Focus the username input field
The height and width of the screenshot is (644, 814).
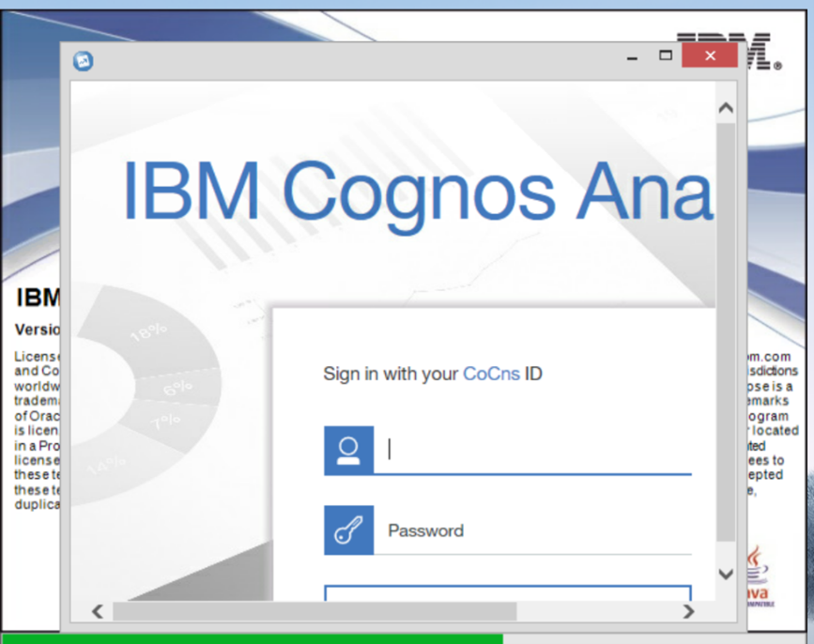(532, 450)
